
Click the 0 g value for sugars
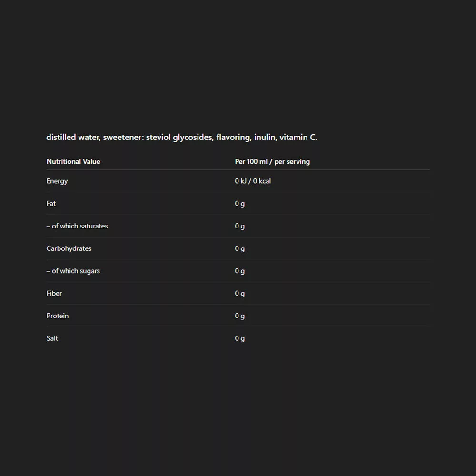(240, 271)
